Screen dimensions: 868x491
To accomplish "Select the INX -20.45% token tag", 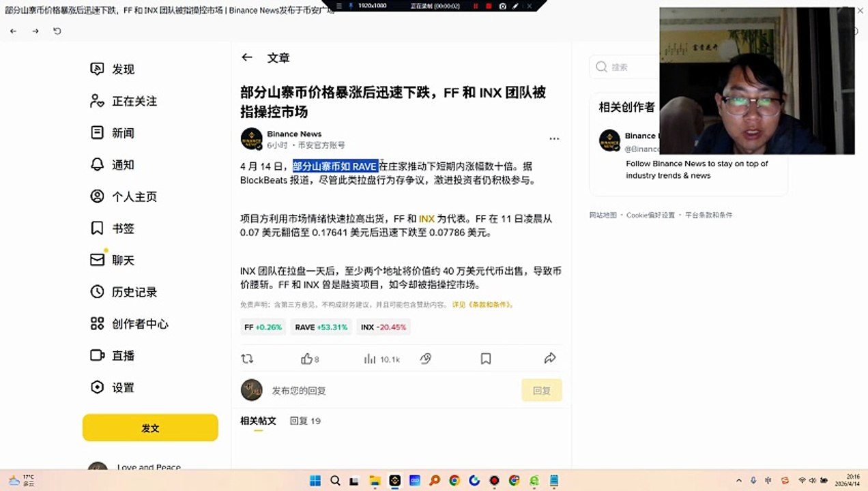I will click(x=384, y=327).
